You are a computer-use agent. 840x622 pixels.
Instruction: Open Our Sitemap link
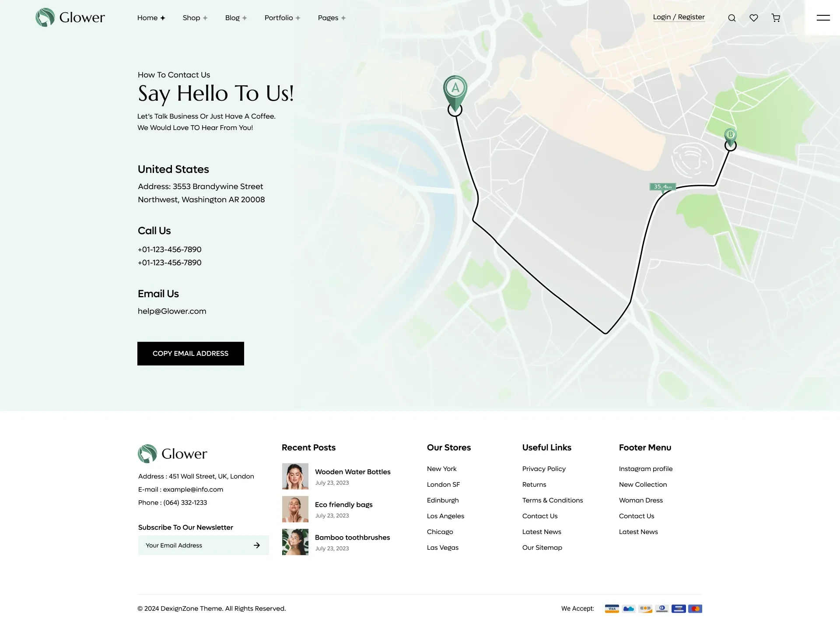click(x=542, y=548)
